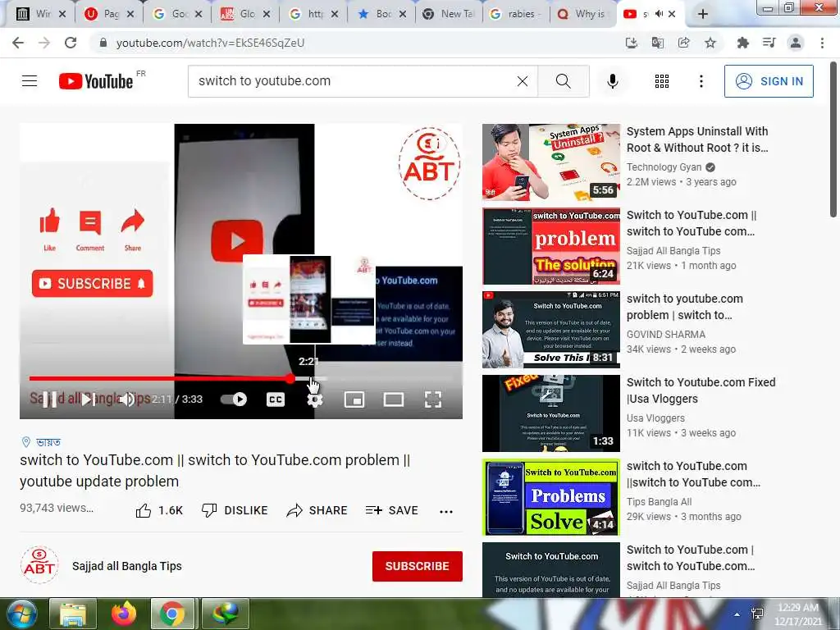This screenshot has height=630, width=840.
Task: Share this page icon in address bar
Action: pos(684,43)
